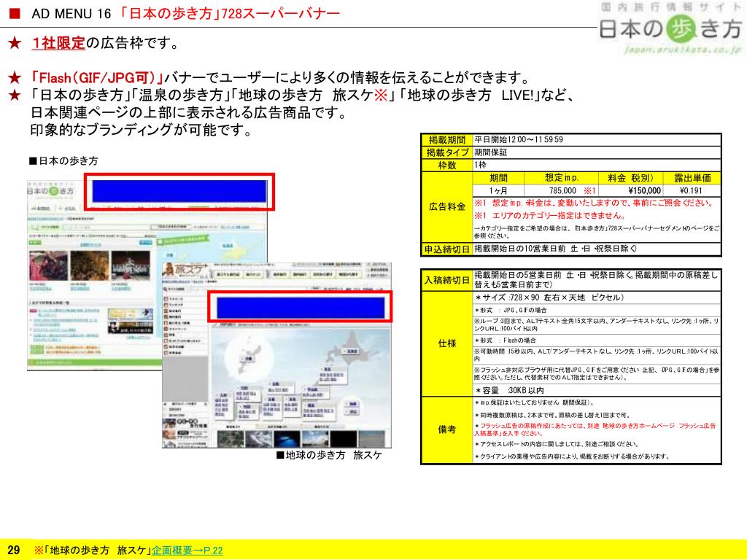Click the 想定imp. column header

coord(561,178)
